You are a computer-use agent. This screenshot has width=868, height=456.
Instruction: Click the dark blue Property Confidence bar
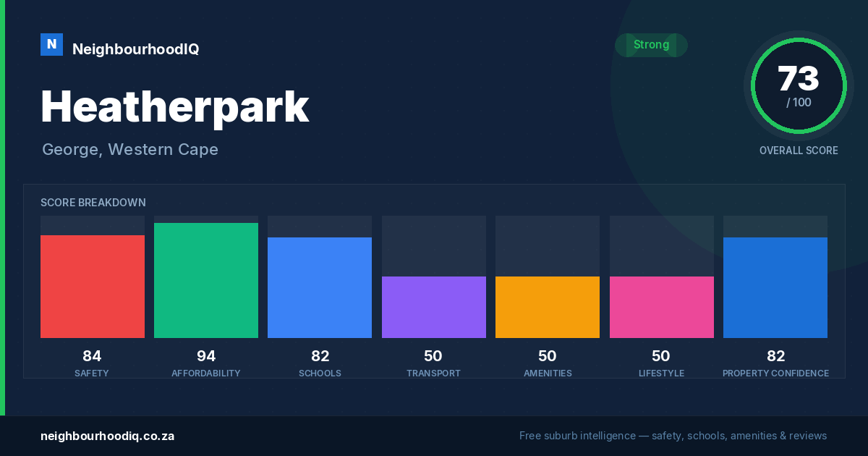[x=775, y=287]
